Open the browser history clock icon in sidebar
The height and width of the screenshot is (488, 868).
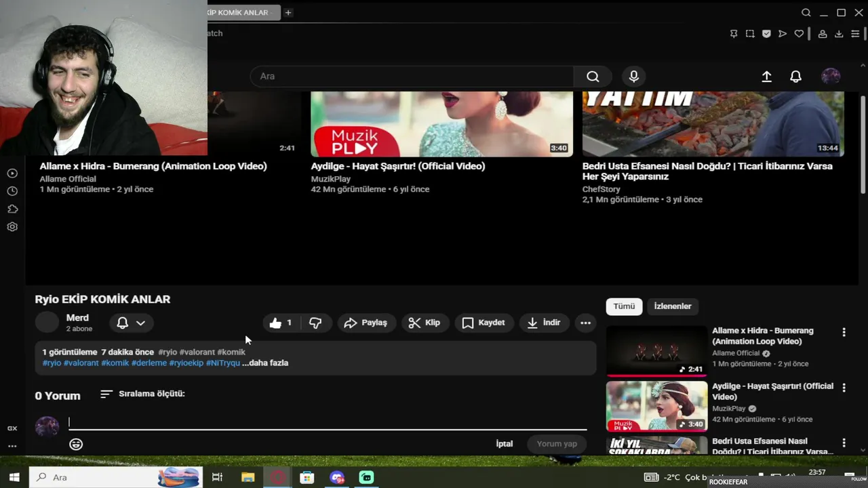click(12, 191)
